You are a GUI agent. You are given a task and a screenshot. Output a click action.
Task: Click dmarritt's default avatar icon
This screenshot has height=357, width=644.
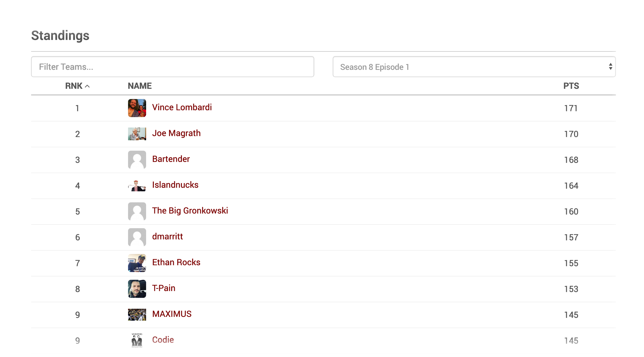coord(137,237)
